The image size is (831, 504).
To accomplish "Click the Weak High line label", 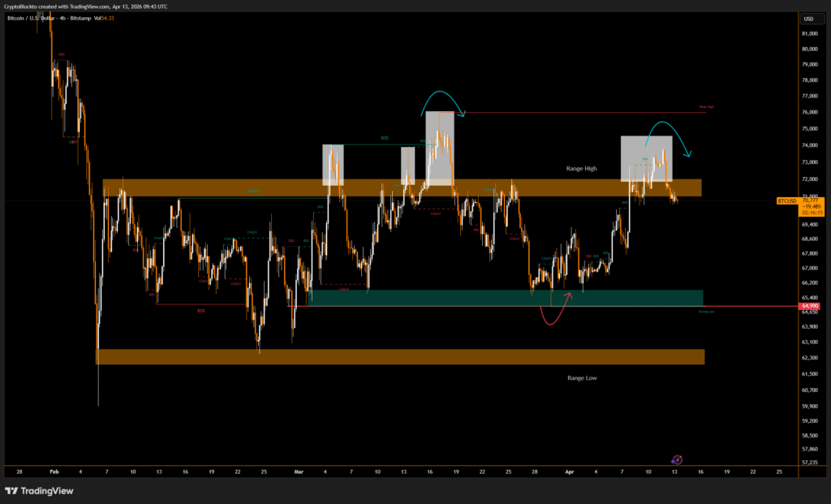I will [x=705, y=107].
